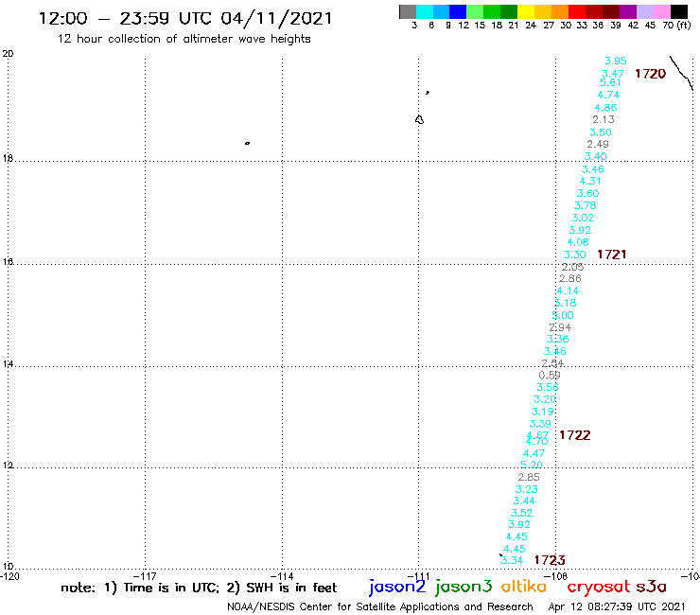700x615 pixels.
Task: Click the pink legend color swatch
Action: (662, 11)
